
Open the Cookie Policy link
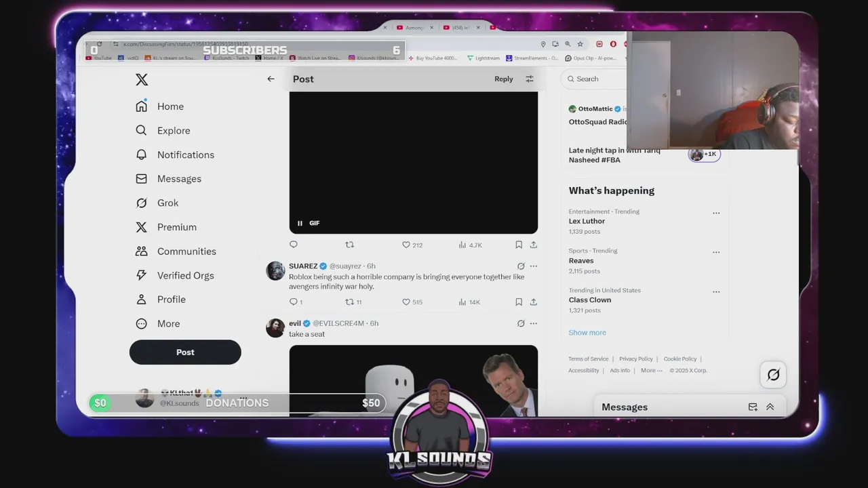coord(680,359)
